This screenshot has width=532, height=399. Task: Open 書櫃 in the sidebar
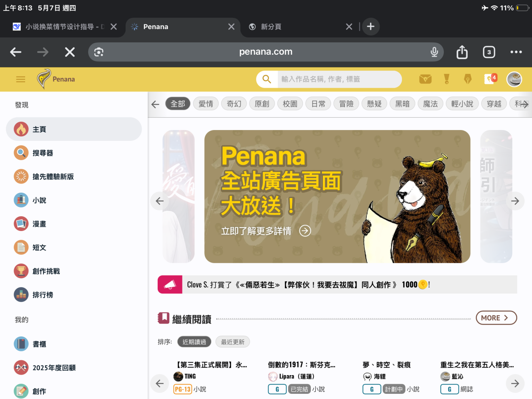tap(74, 344)
